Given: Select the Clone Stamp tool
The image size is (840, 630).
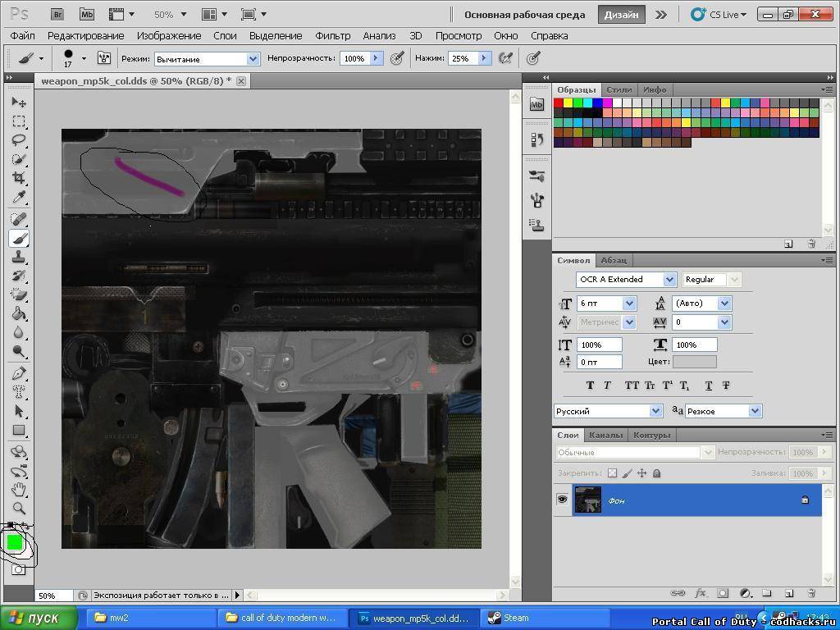Looking at the screenshot, I should point(19,257).
